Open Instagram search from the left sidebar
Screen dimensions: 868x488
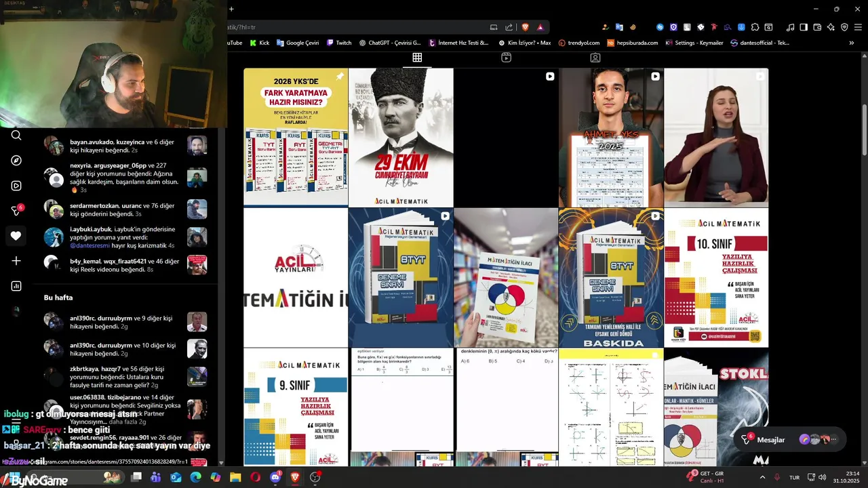(x=16, y=135)
